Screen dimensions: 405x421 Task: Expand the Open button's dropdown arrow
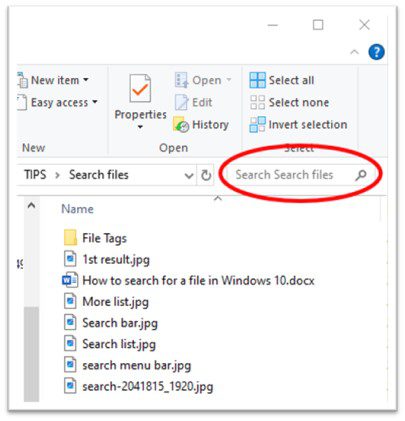229,80
